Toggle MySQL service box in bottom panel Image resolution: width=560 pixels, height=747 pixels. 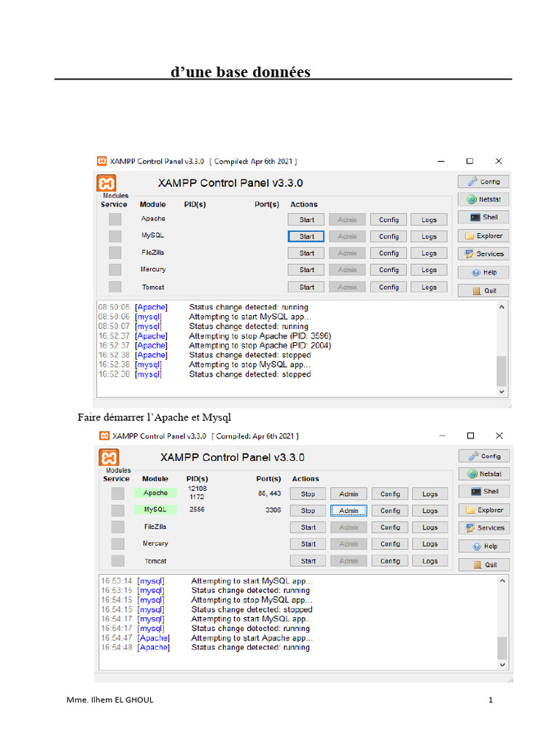click(117, 510)
